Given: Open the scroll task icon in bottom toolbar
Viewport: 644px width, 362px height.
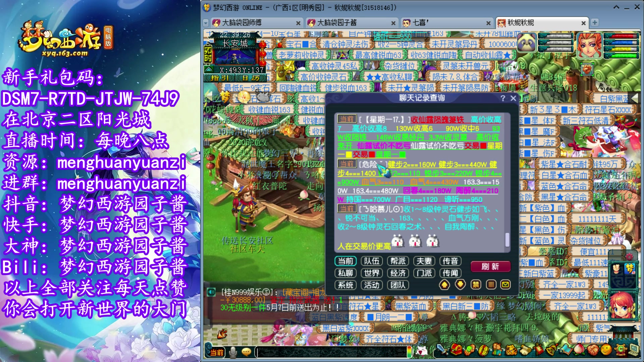Looking at the screenshot, I should tap(526, 350).
